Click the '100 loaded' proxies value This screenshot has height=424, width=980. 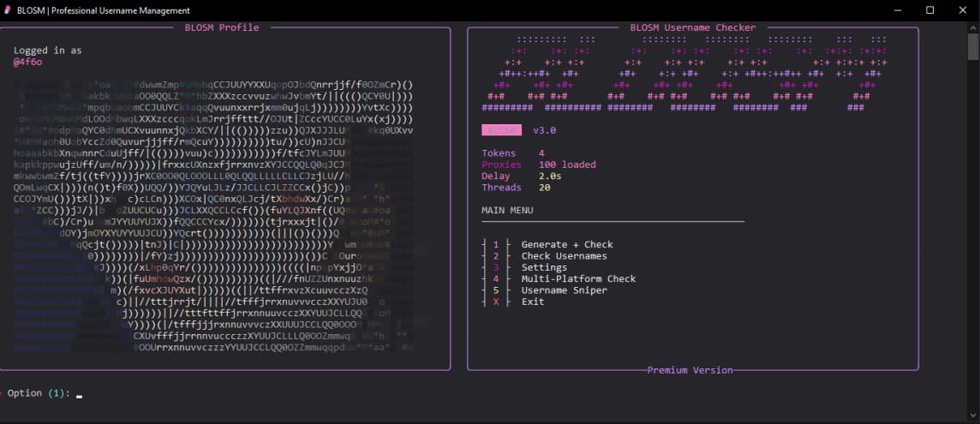567,165
